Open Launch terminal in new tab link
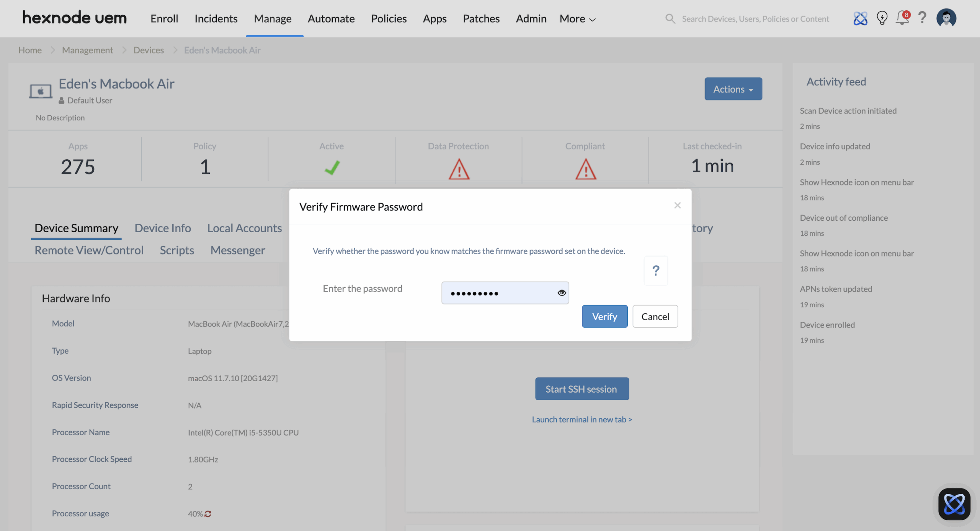980x531 pixels. 581,419
